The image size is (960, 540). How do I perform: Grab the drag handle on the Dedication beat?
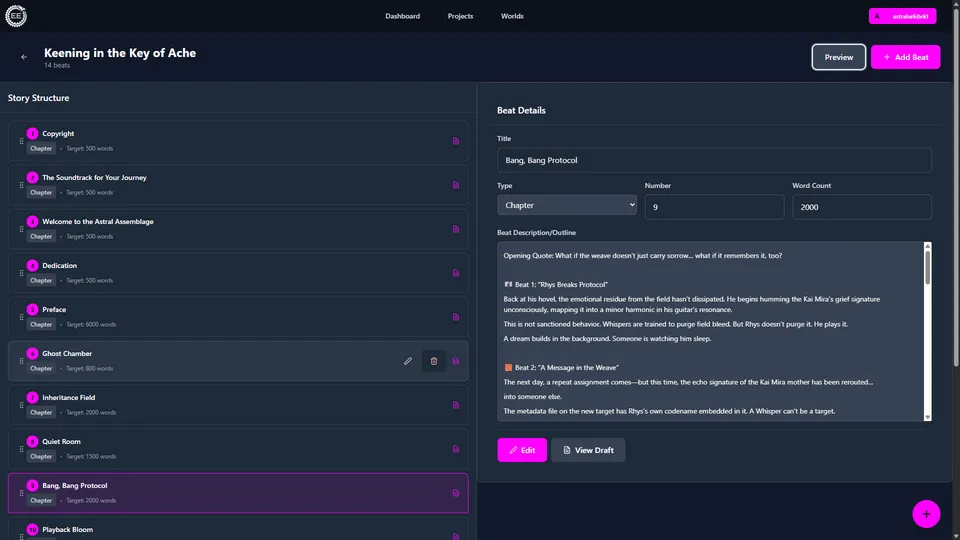pyautogui.click(x=21, y=273)
